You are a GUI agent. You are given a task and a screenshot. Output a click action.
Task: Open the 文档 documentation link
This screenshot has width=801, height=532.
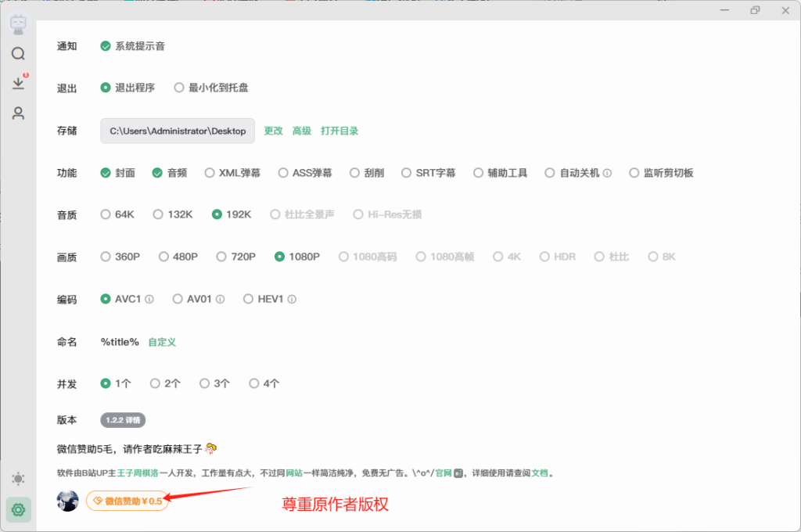[x=540, y=473]
